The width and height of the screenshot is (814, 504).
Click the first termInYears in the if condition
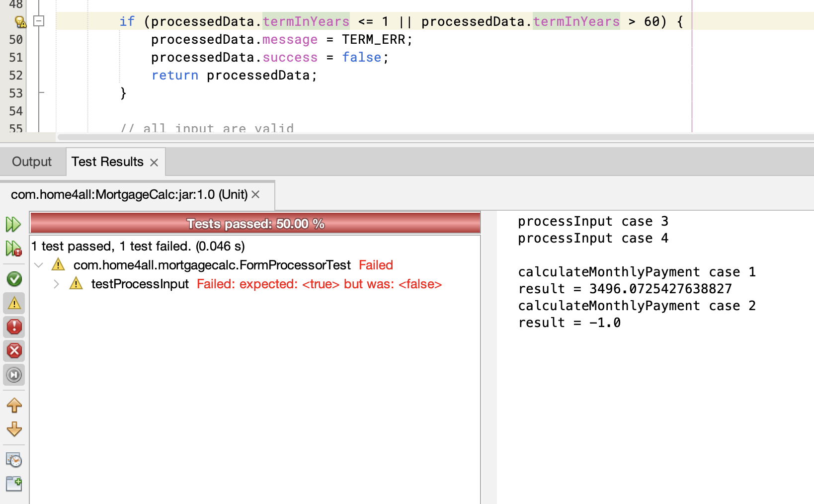[306, 21]
